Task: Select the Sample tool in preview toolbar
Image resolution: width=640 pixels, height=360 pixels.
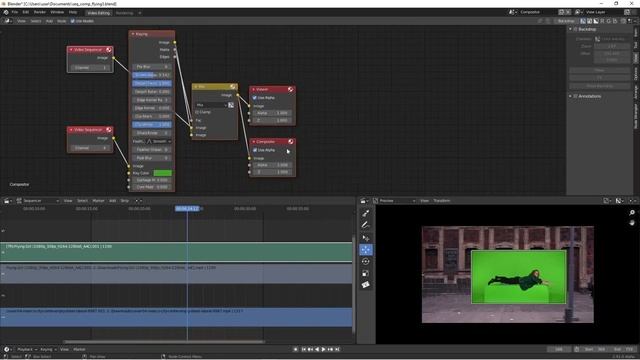Action: coord(366,213)
